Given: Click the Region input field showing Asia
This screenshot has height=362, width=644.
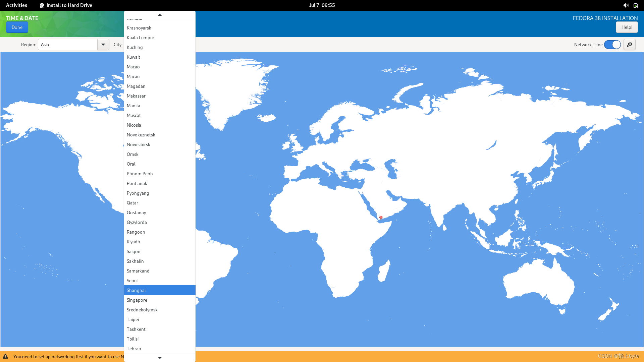Looking at the screenshot, I should coord(68,45).
